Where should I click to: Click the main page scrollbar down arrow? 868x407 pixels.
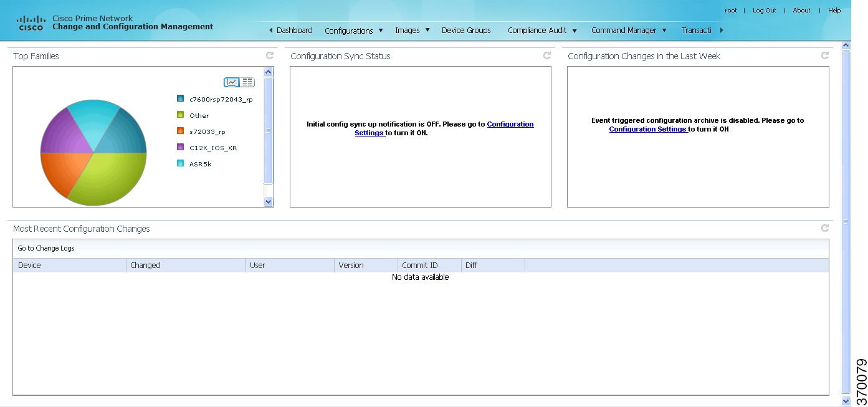[x=846, y=401]
